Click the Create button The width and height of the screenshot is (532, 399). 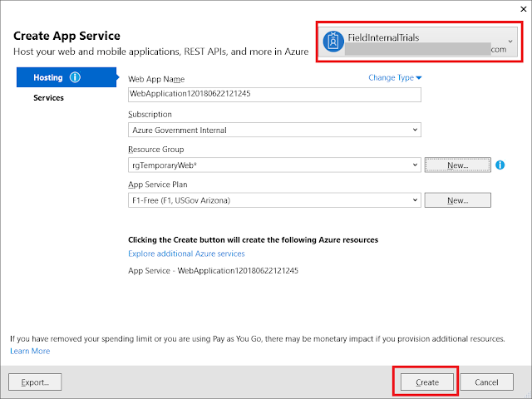(426, 382)
